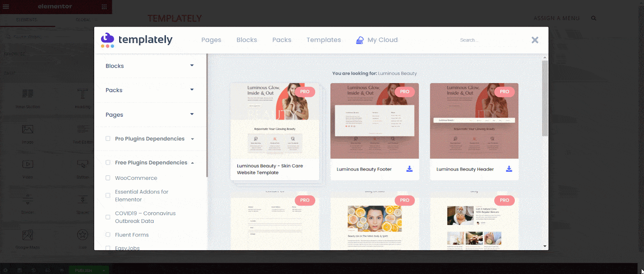Switch to the Elements tab in Elementor panel

click(27, 20)
